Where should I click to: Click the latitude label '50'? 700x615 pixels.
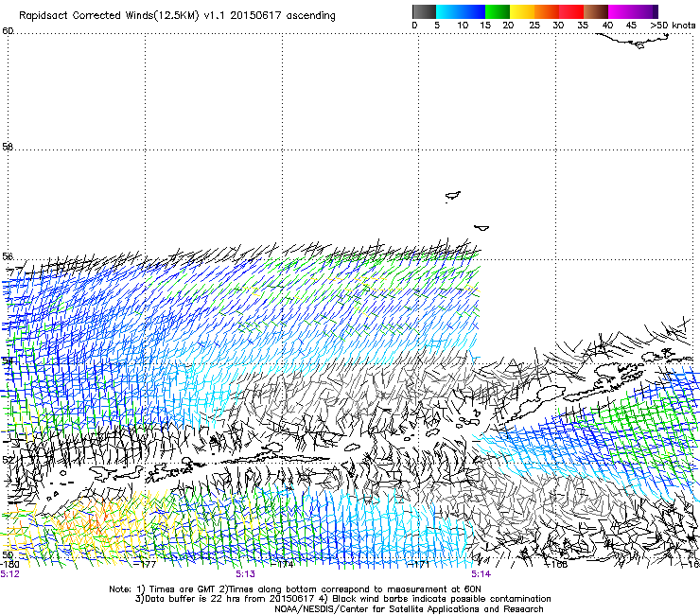tap(8, 554)
